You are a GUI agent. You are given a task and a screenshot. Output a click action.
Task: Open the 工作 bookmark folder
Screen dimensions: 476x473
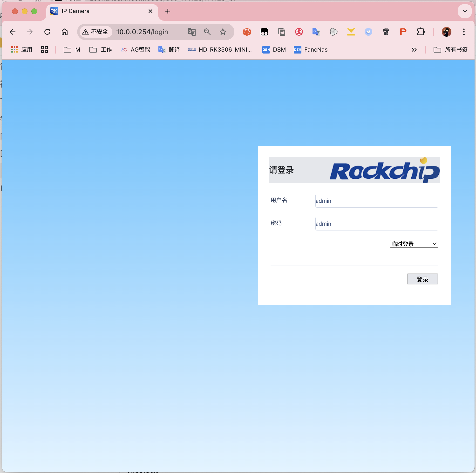click(101, 49)
